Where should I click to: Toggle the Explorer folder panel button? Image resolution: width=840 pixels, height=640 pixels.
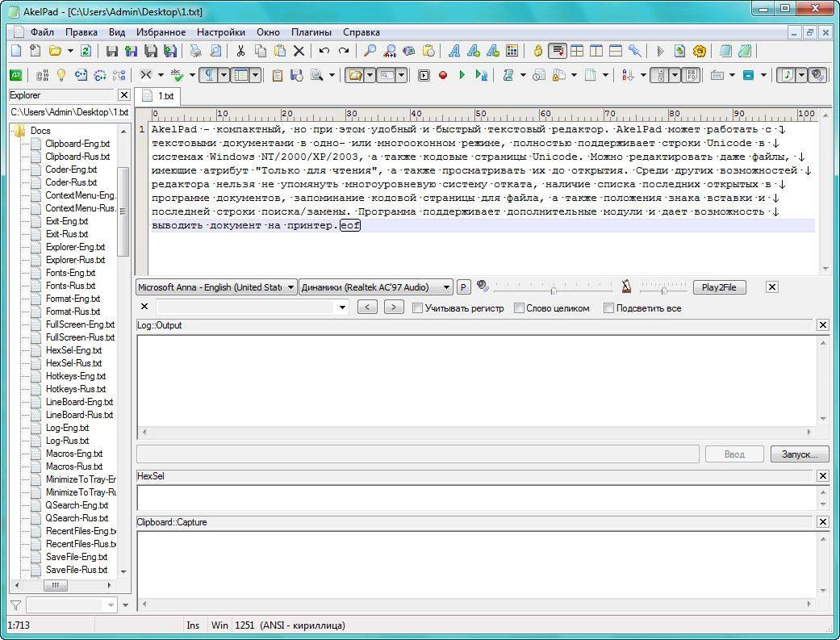tap(355, 75)
